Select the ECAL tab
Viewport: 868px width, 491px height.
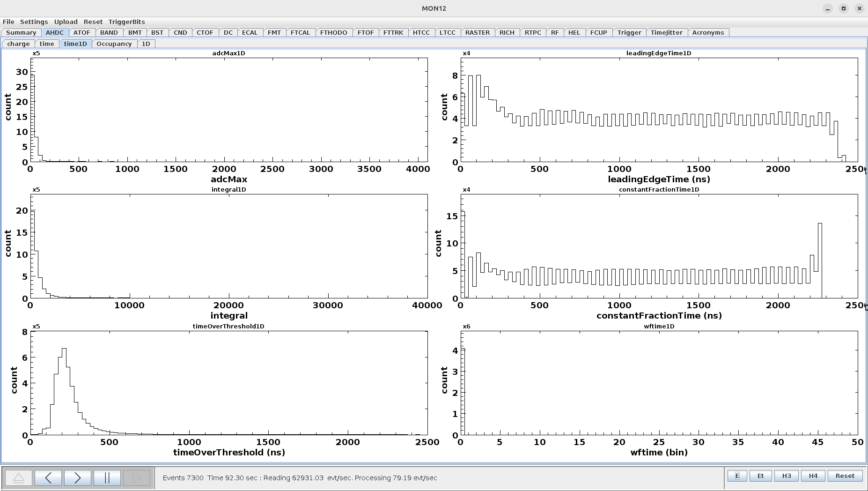pos(250,32)
